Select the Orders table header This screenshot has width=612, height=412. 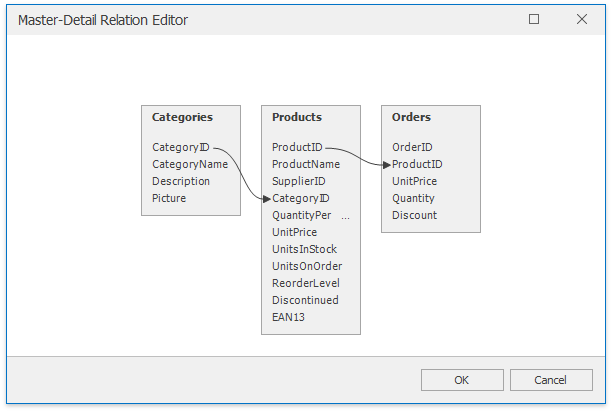click(411, 117)
